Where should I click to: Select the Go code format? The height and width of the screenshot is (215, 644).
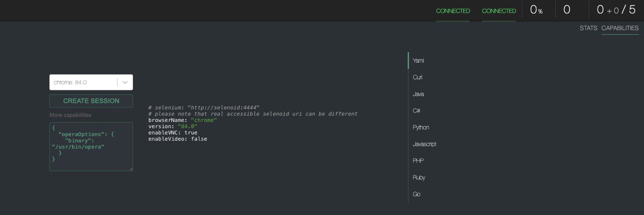coord(416,194)
